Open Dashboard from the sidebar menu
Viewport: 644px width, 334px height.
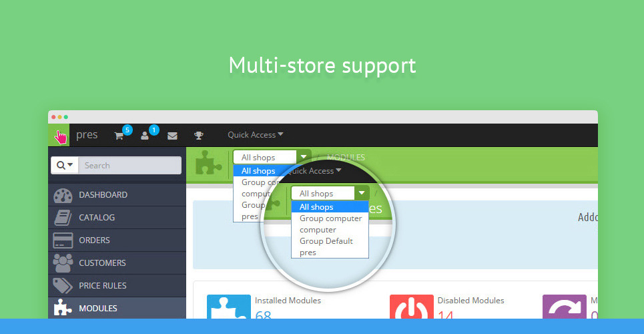[103, 195]
